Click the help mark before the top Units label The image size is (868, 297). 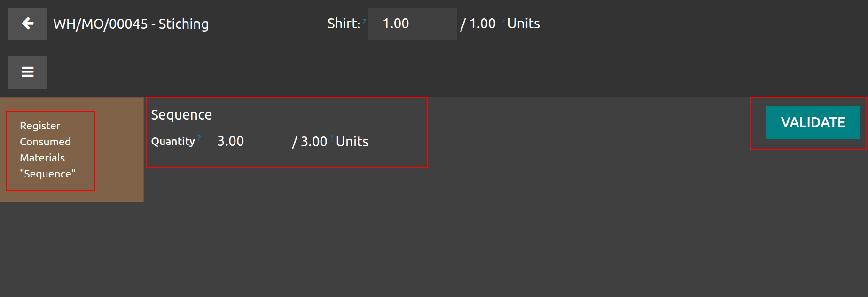point(503,21)
